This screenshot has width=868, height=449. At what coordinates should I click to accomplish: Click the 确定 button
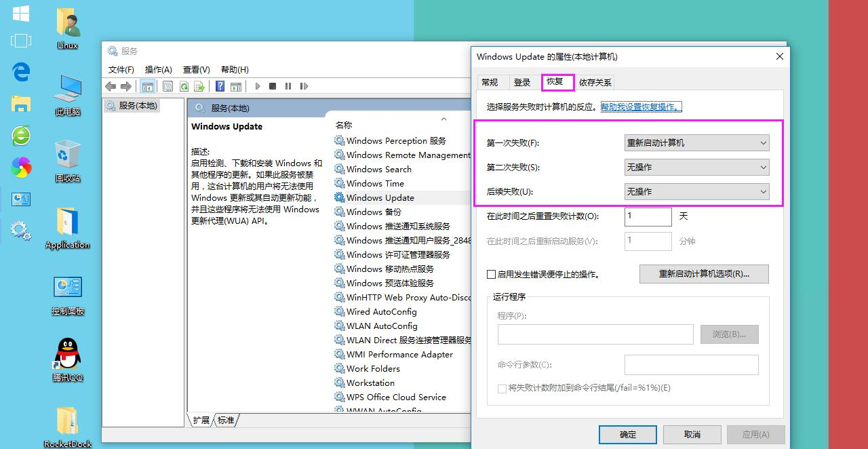(628, 435)
